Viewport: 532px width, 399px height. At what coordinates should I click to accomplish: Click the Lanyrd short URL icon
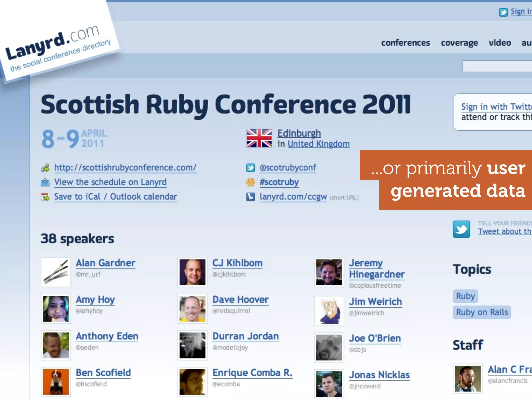pyautogui.click(x=250, y=197)
